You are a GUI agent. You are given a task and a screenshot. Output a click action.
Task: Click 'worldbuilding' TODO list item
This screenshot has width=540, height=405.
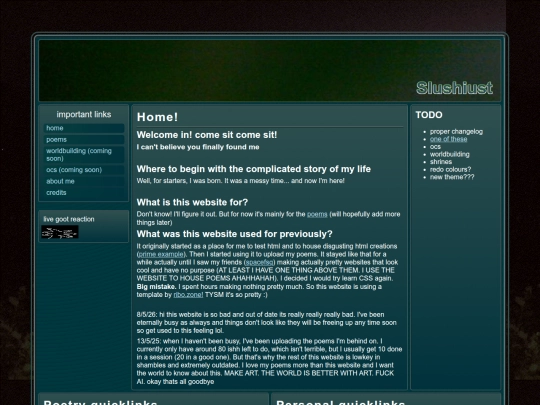(x=449, y=154)
